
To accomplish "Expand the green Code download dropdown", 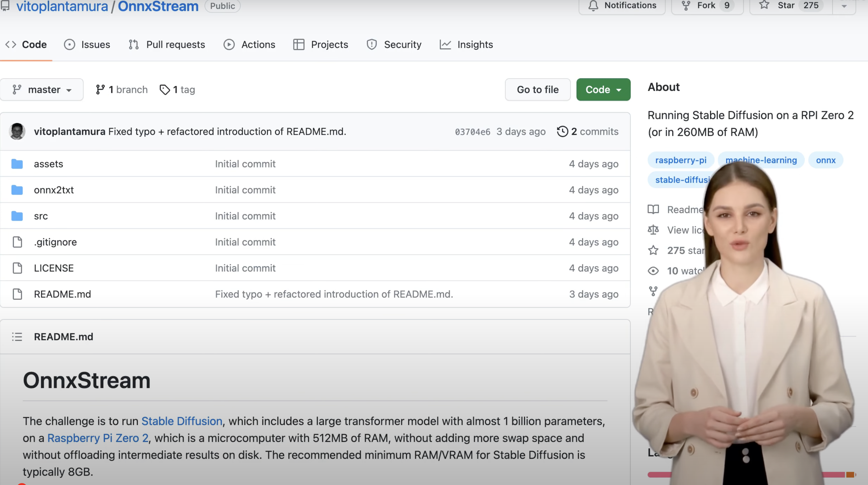I will click(603, 90).
